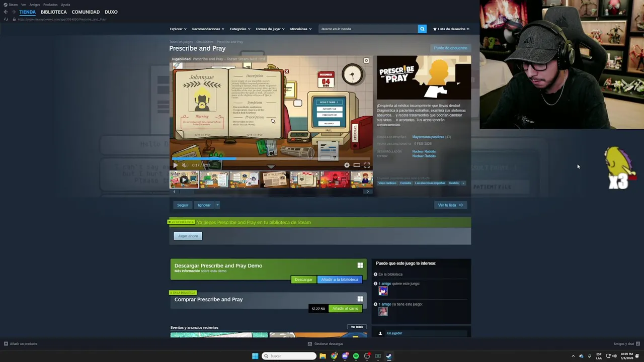Open the TIENDA tab

pos(28,12)
